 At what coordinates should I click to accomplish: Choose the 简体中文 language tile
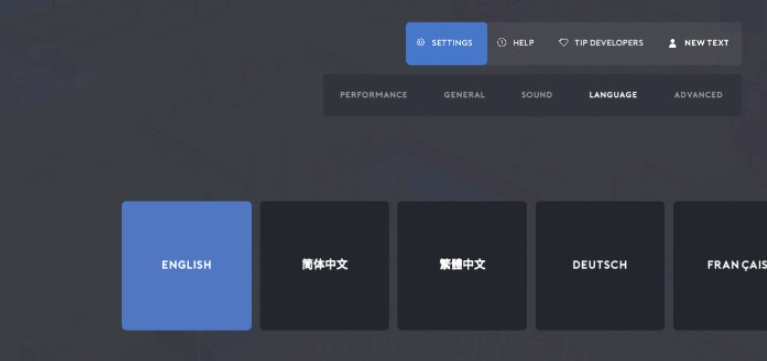(324, 266)
